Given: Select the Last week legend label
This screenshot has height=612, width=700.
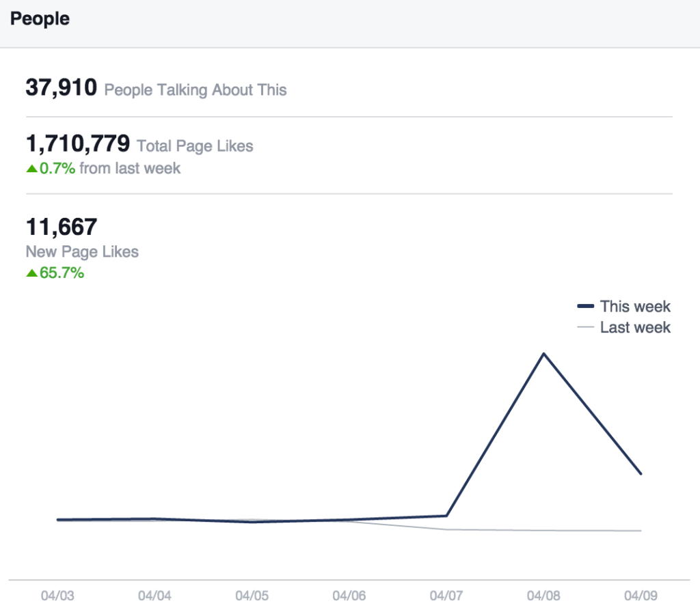Looking at the screenshot, I should point(635,328).
